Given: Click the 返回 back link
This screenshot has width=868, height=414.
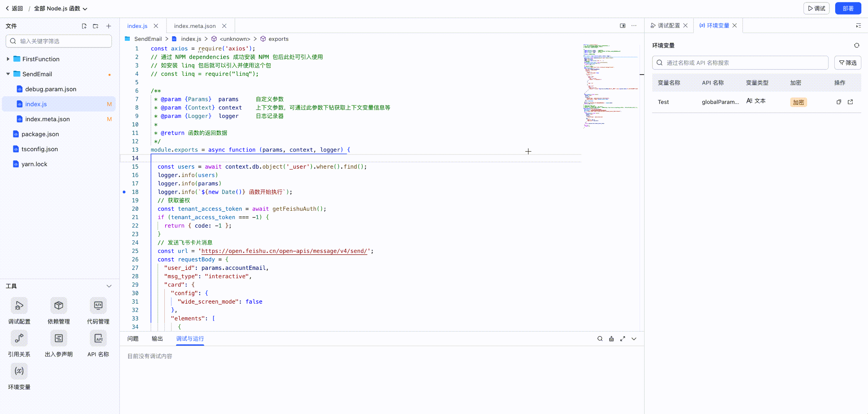Looking at the screenshot, I should coord(14,8).
